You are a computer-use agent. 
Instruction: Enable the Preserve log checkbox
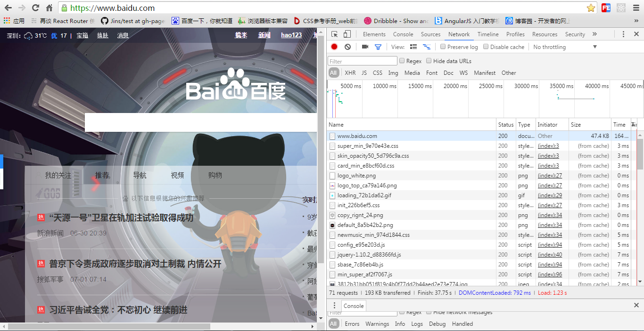click(443, 47)
